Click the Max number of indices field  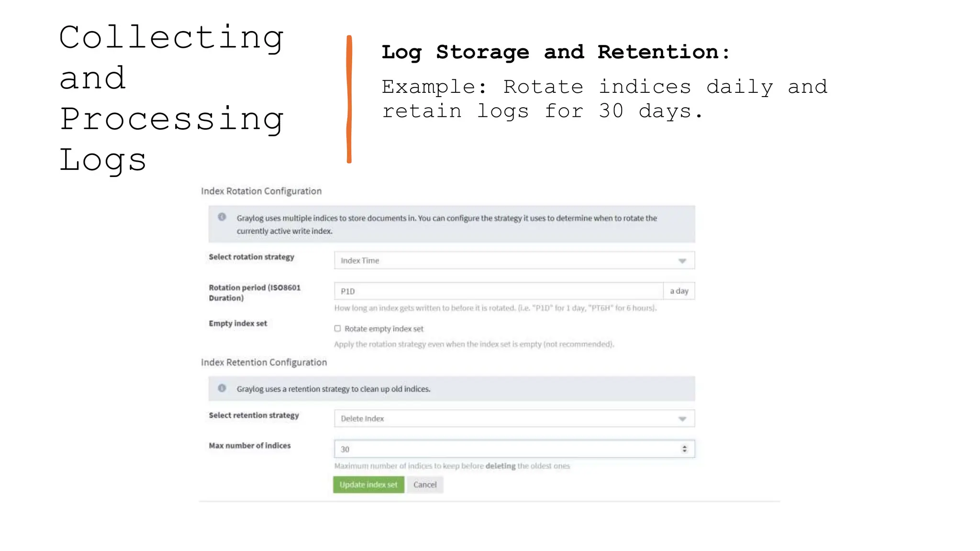point(507,449)
